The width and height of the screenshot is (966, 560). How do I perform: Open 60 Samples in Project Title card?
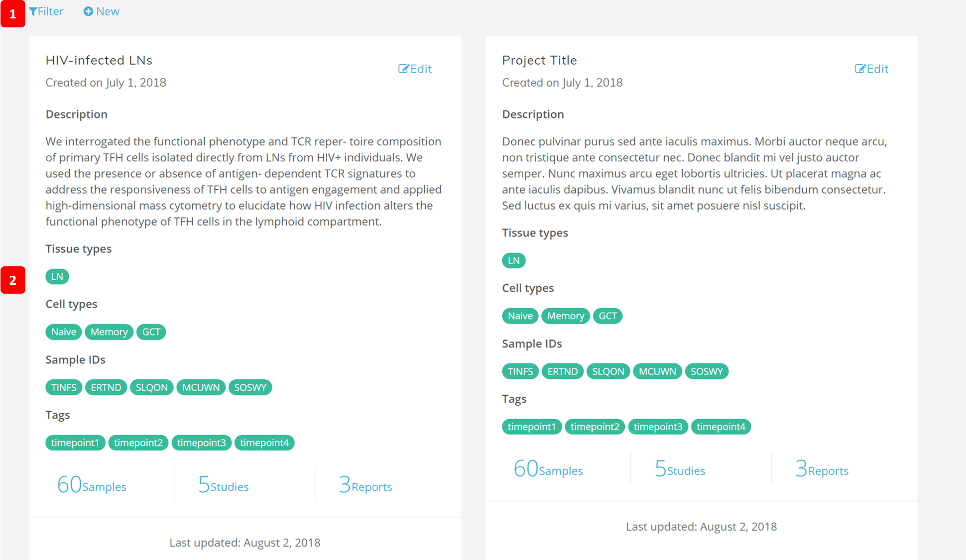point(548,469)
